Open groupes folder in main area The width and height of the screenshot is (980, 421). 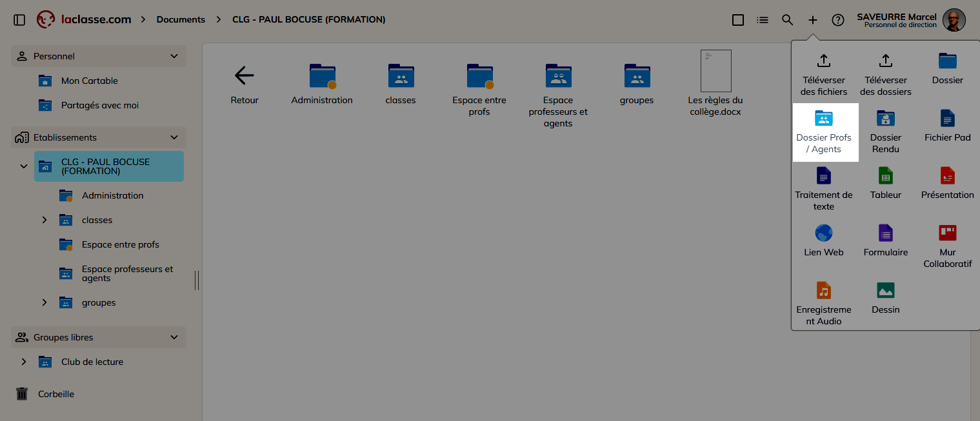click(x=637, y=84)
